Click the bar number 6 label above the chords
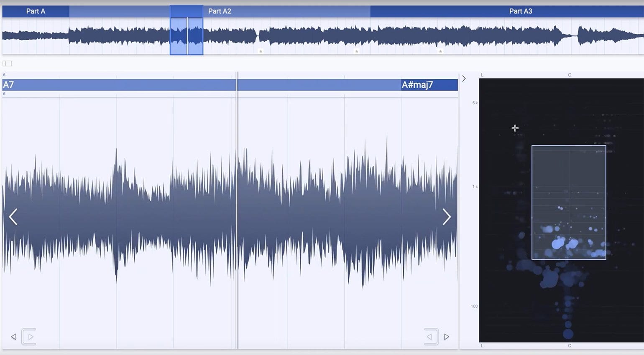 (3, 74)
